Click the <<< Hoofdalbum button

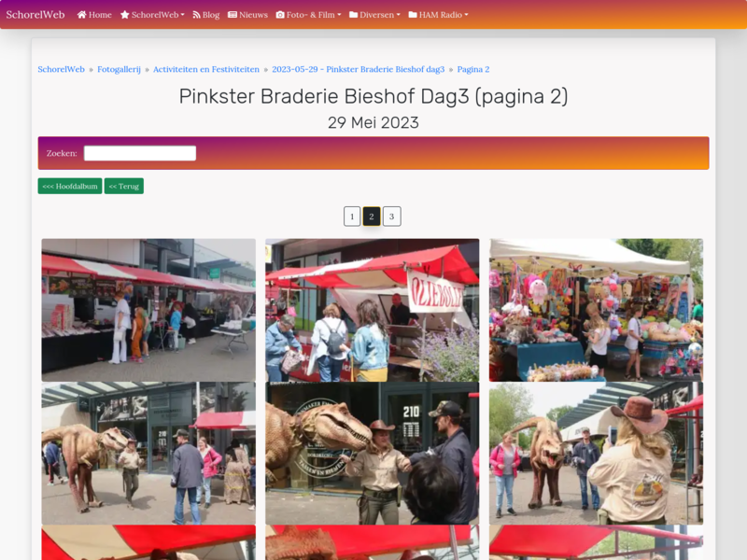coord(70,186)
